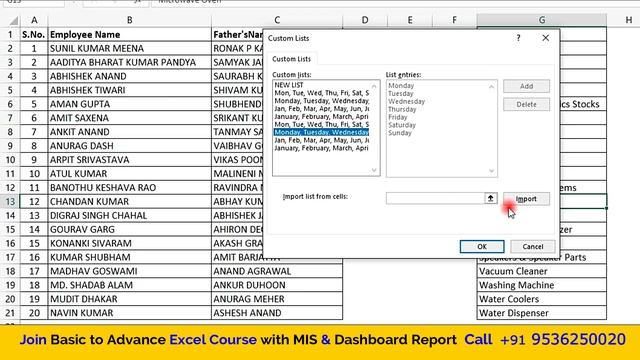Click cell ANAND AGRAWAL
640x360 pixels.
[x=277, y=271]
